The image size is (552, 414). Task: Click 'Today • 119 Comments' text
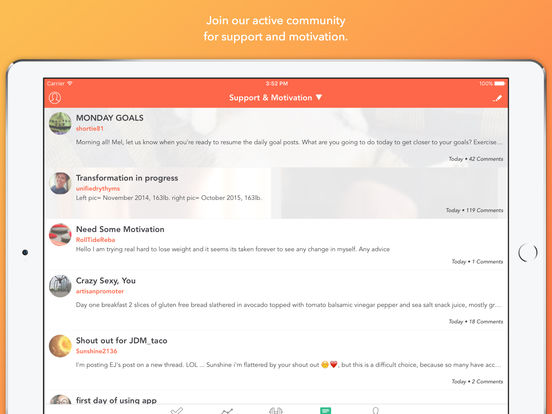click(x=475, y=210)
